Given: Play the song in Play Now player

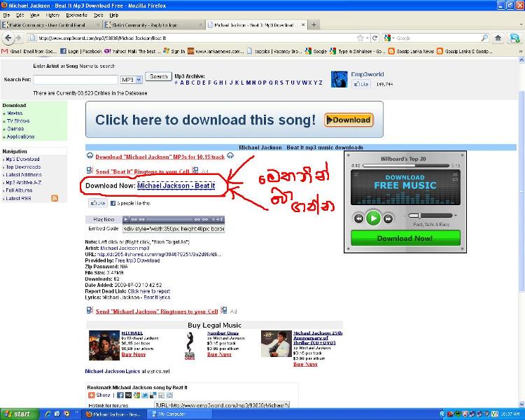Looking at the screenshot, I should coord(126,219).
